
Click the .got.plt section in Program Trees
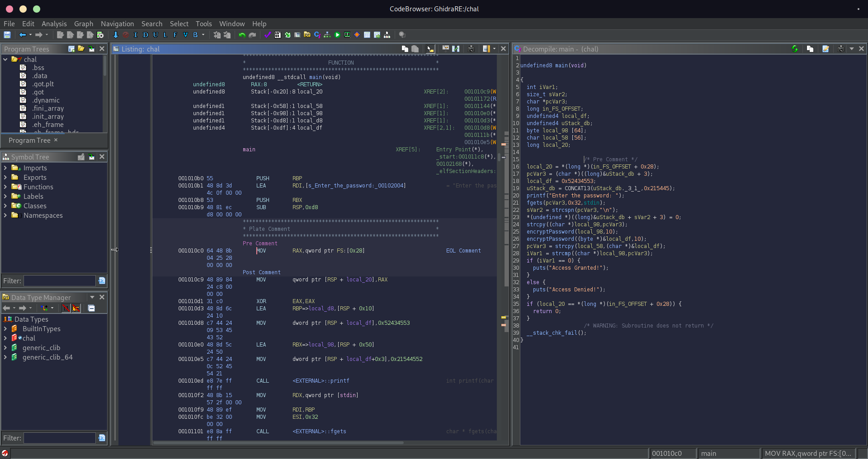click(43, 84)
